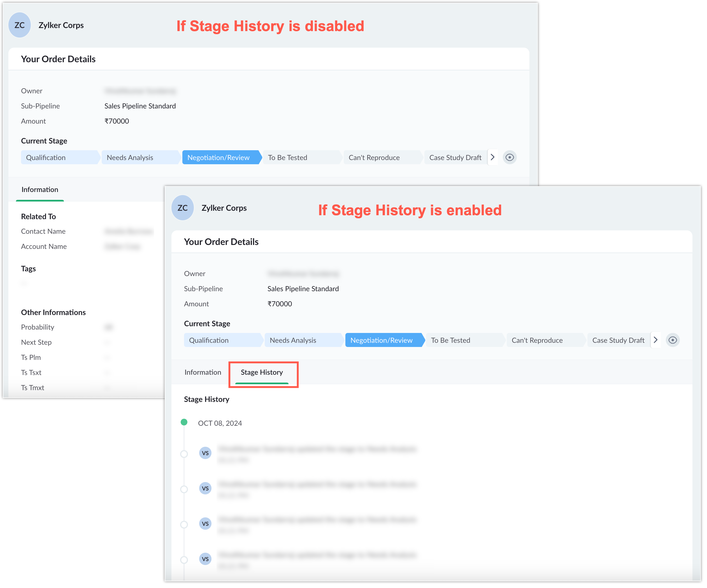707x588 pixels.
Task: Click ZC avatar in the enabled-history panel
Action: click(182, 208)
